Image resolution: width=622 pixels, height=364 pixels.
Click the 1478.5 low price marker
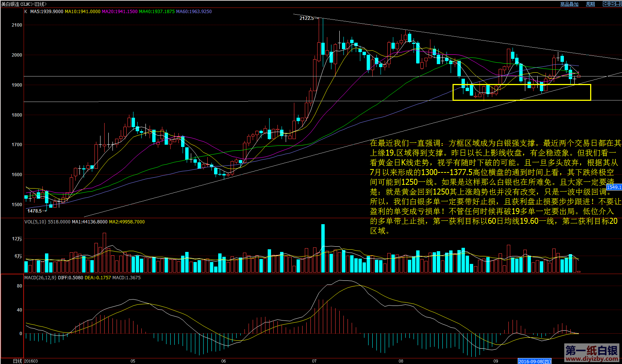pos(34,211)
